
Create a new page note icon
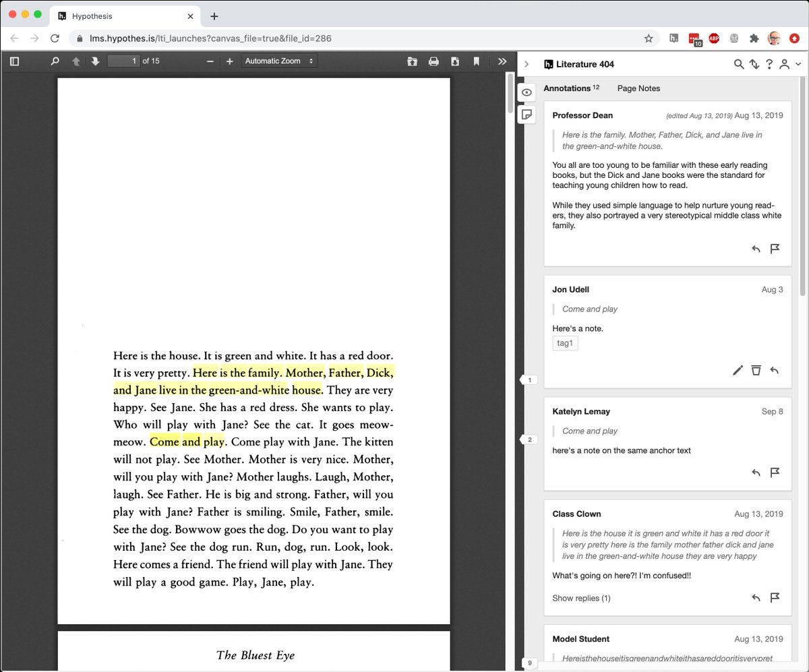point(527,114)
